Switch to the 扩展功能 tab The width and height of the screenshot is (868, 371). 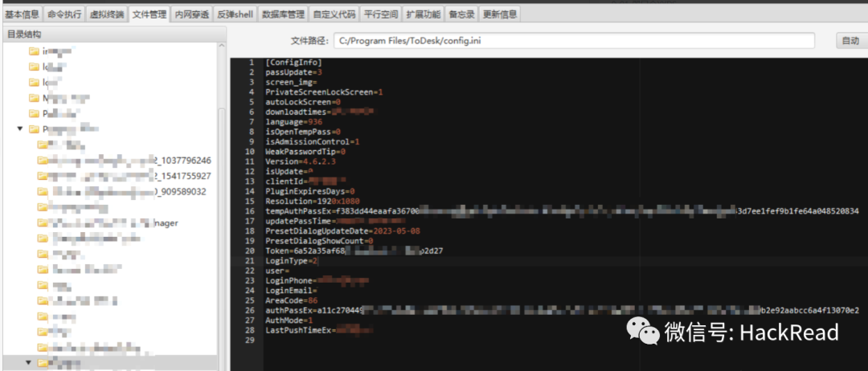423,14
